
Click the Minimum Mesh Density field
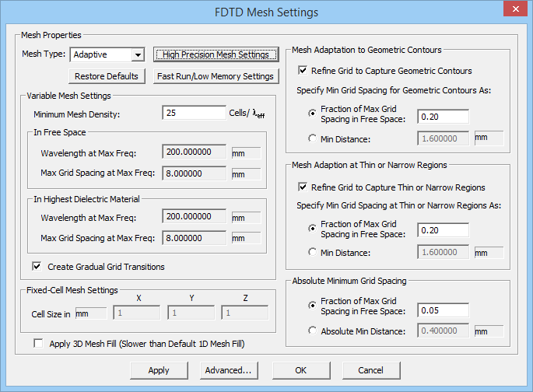click(194, 113)
